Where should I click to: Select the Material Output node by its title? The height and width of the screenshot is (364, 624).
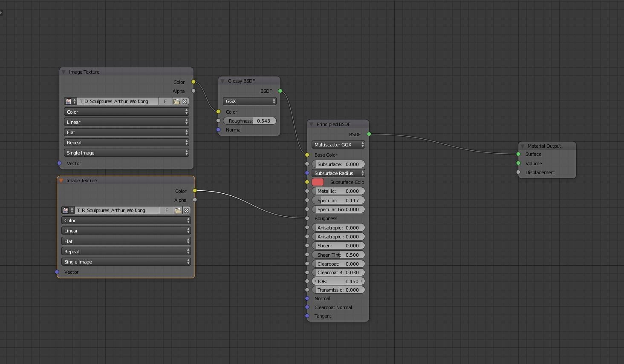(544, 146)
